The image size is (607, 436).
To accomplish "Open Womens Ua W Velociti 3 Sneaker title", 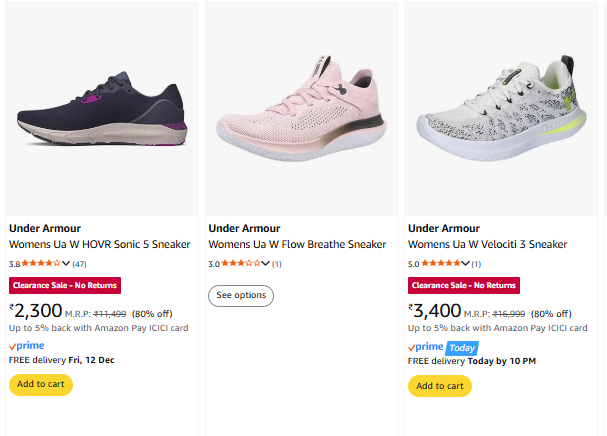I will 487,244.
